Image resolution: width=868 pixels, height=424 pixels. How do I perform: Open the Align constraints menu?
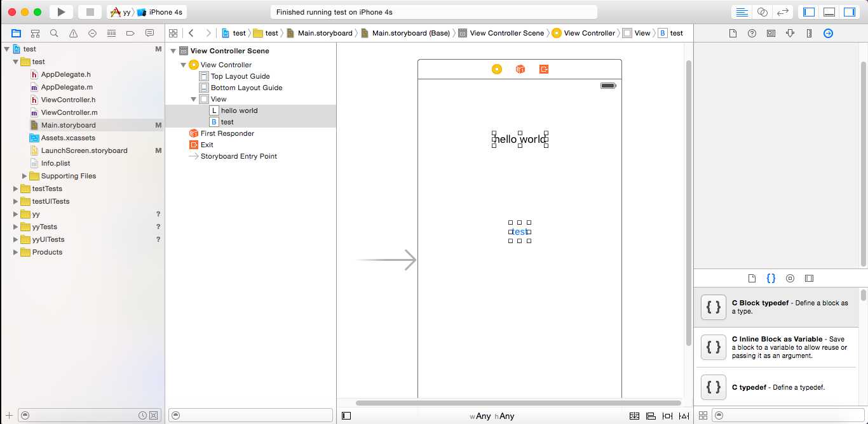click(651, 416)
